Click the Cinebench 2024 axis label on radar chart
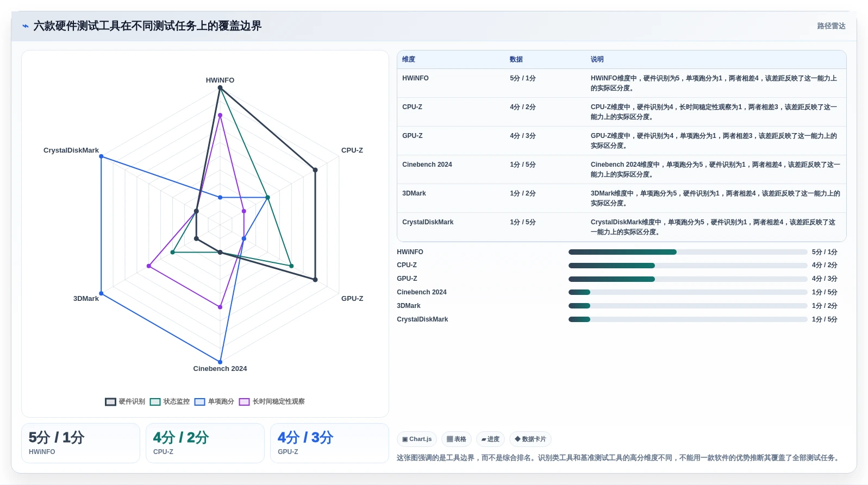The image size is (868, 485). [x=220, y=369]
